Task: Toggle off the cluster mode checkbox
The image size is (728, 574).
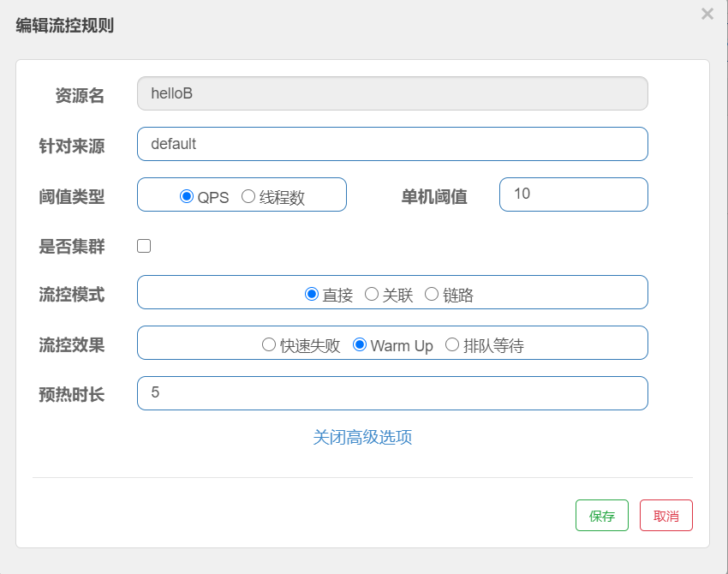Action: (143, 246)
